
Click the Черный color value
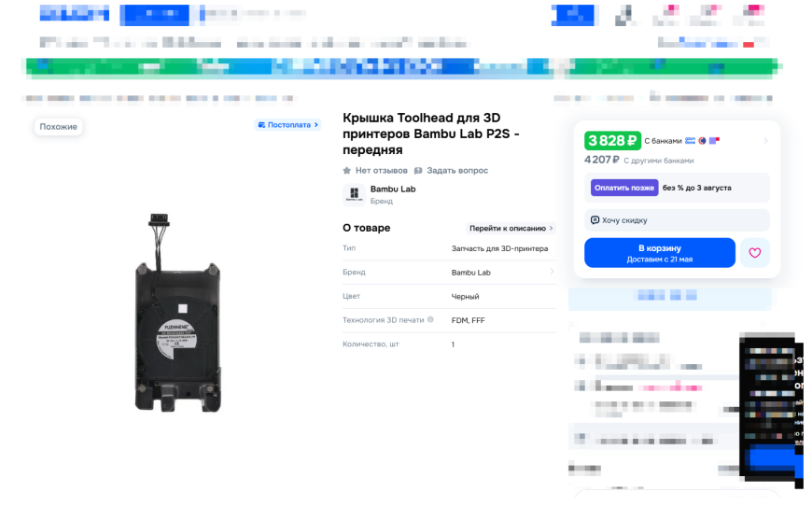[465, 296]
